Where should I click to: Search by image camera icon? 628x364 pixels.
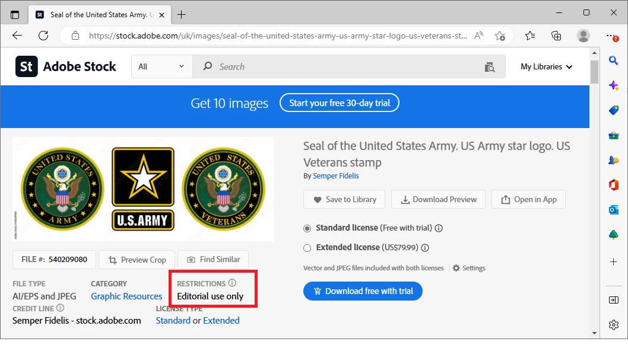coord(490,67)
